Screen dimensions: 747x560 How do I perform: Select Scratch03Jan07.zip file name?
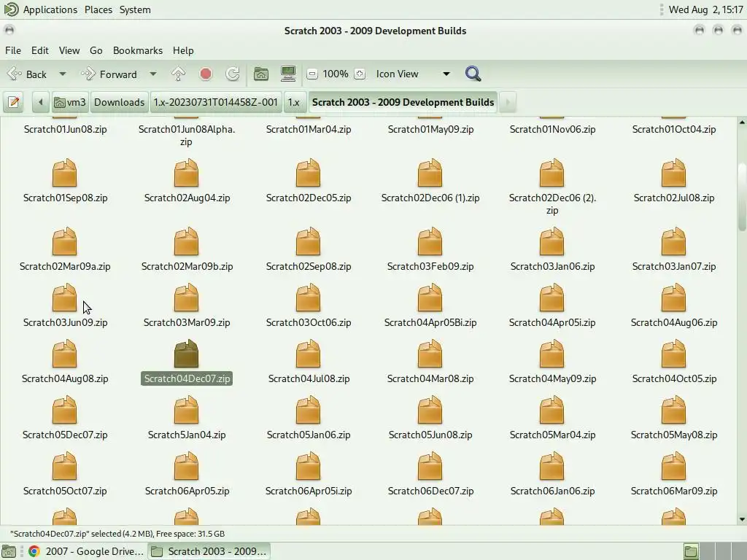pos(673,266)
